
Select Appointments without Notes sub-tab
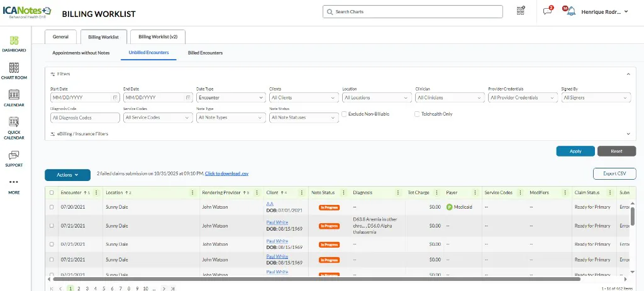click(81, 53)
